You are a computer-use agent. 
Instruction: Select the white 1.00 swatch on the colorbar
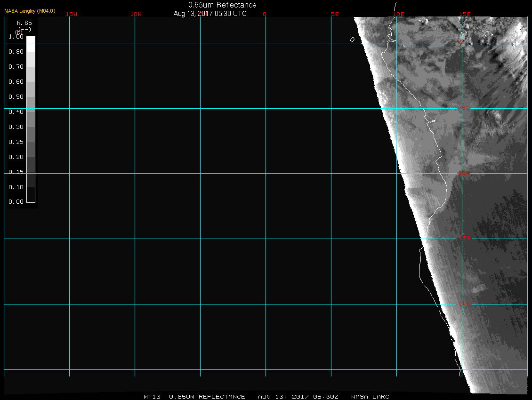point(31,40)
